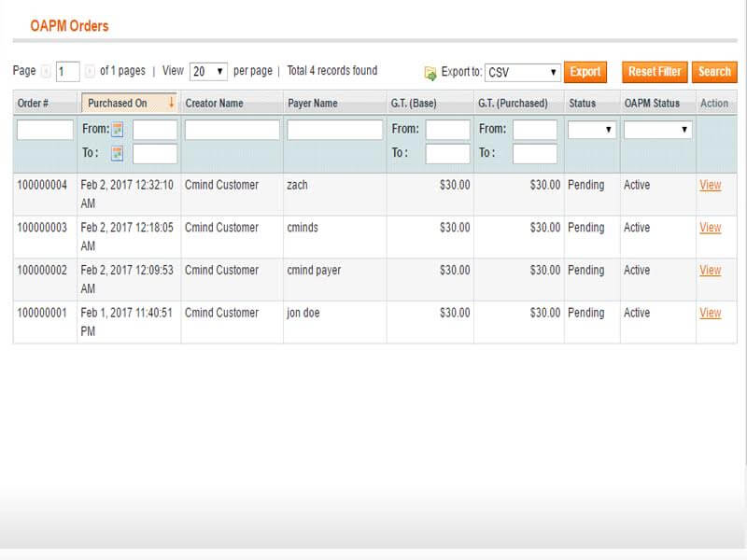Expand the Export to CSV format dropdown

tap(522, 72)
